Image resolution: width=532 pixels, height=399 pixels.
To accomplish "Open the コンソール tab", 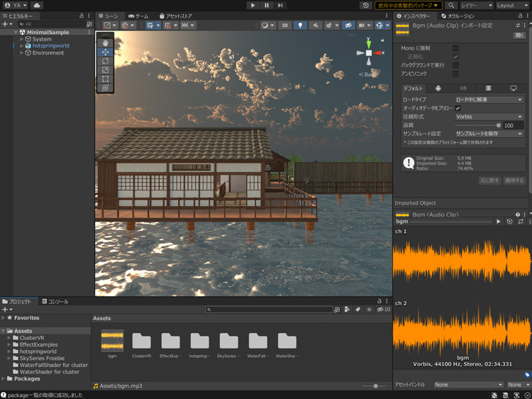I will [x=54, y=302].
